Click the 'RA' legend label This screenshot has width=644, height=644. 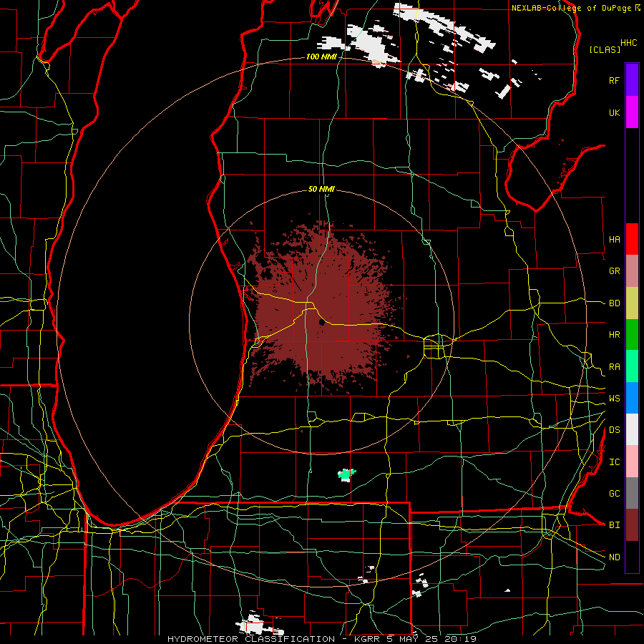click(x=614, y=366)
